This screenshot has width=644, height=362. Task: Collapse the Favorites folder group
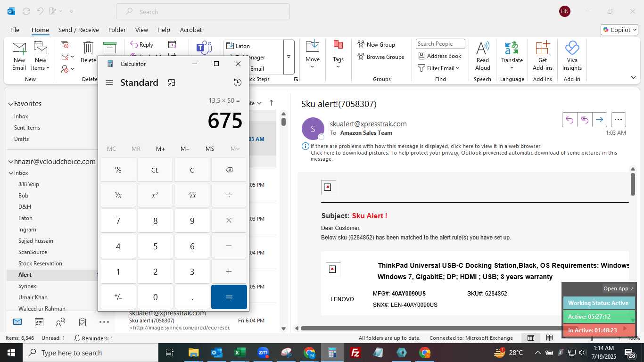pos(10,104)
